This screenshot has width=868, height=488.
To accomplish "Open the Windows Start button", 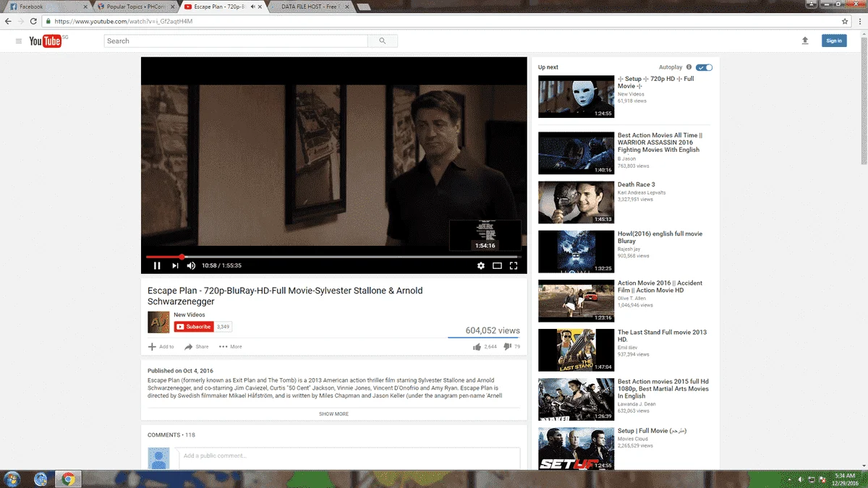I will [12, 479].
